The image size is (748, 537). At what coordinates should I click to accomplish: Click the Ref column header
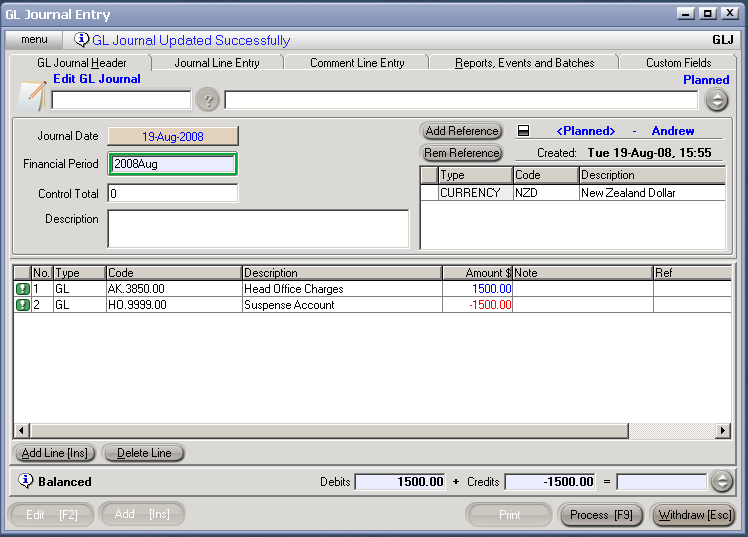pyautogui.click(x=692, y=273)
